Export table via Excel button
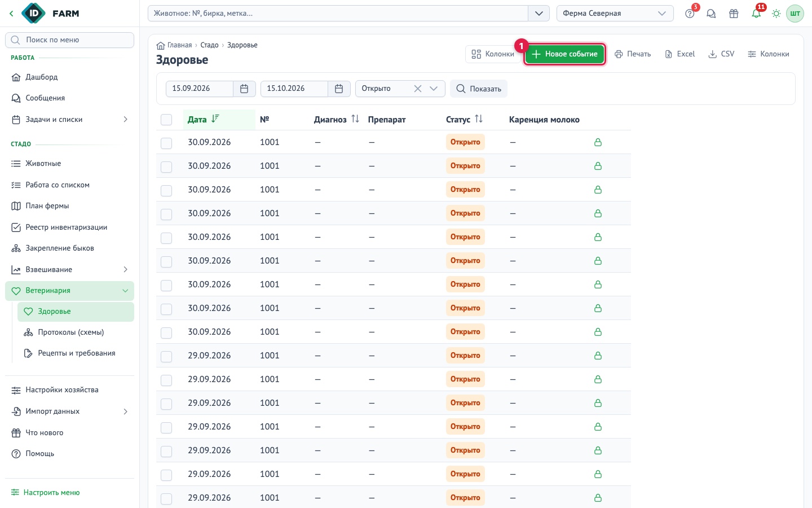812x508 pixels. pyautogui.click(x=679, y=54)
